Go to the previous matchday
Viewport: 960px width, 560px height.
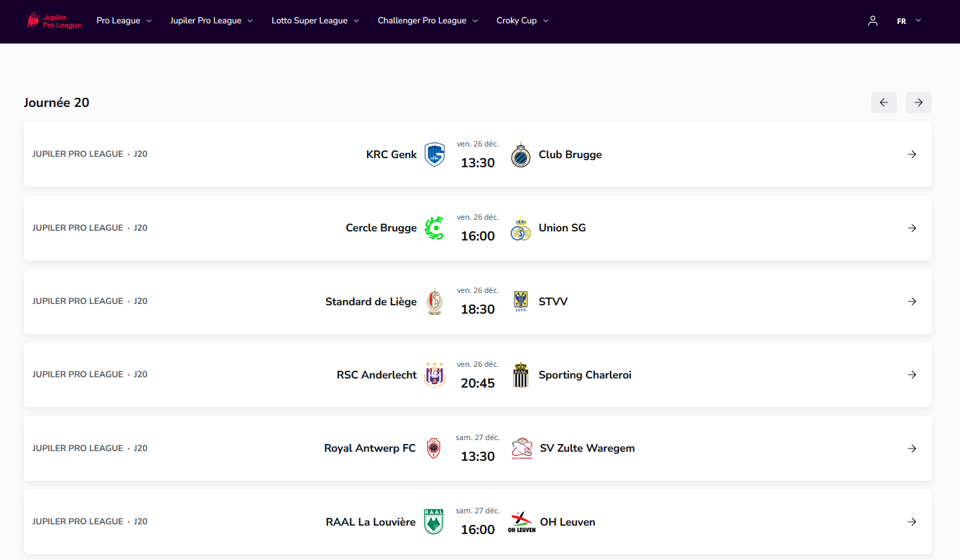884,102
